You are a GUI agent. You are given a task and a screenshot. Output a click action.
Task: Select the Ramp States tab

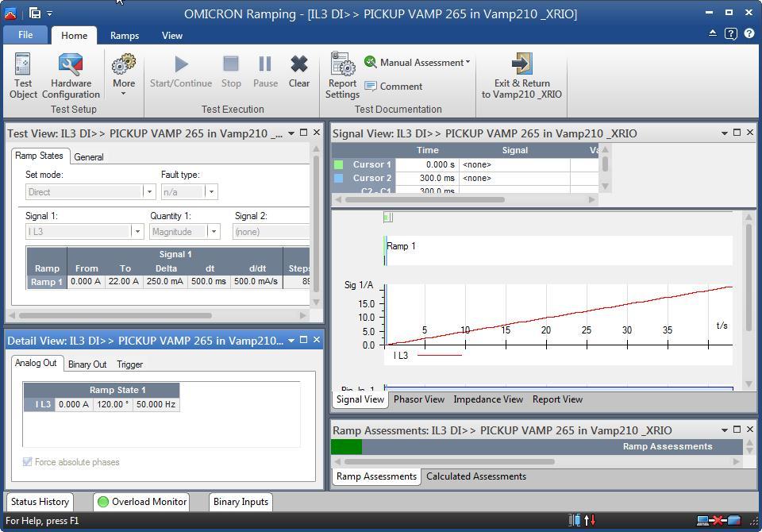pyautogui.click(x=39, y=156)
